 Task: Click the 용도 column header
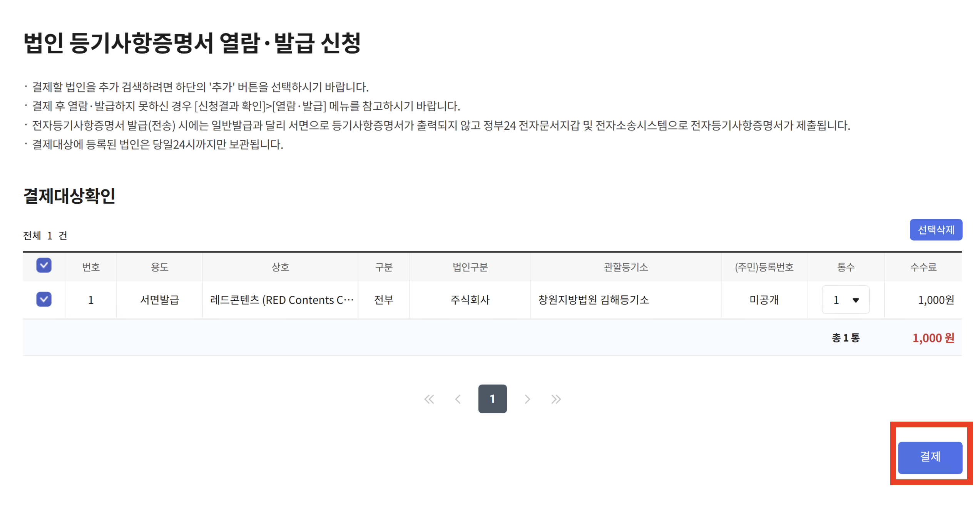(x=159, y=267)
